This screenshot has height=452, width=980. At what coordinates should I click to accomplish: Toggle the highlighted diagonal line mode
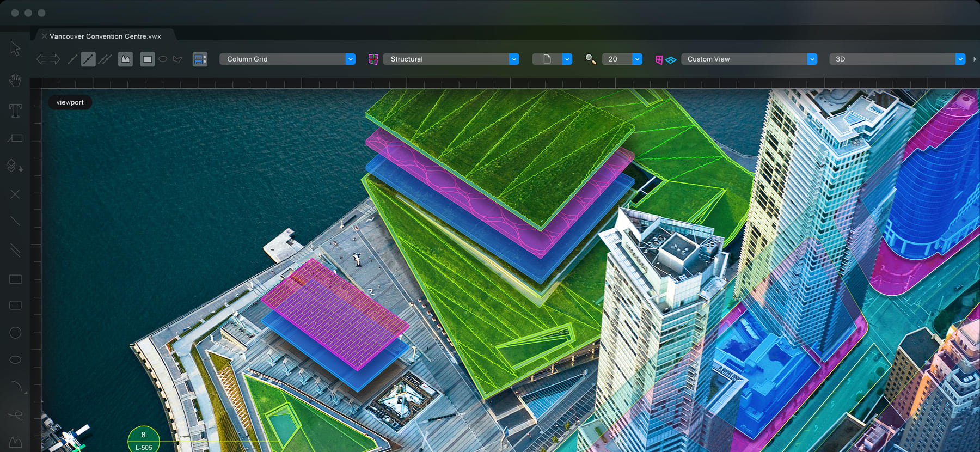(x=88, y=59)
